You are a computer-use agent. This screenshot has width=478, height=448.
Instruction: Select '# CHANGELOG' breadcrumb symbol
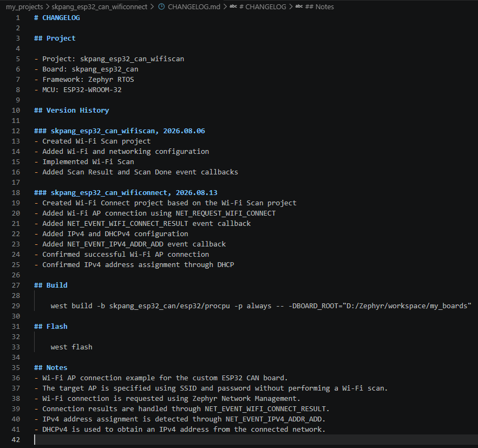click(x=263, y=7)
